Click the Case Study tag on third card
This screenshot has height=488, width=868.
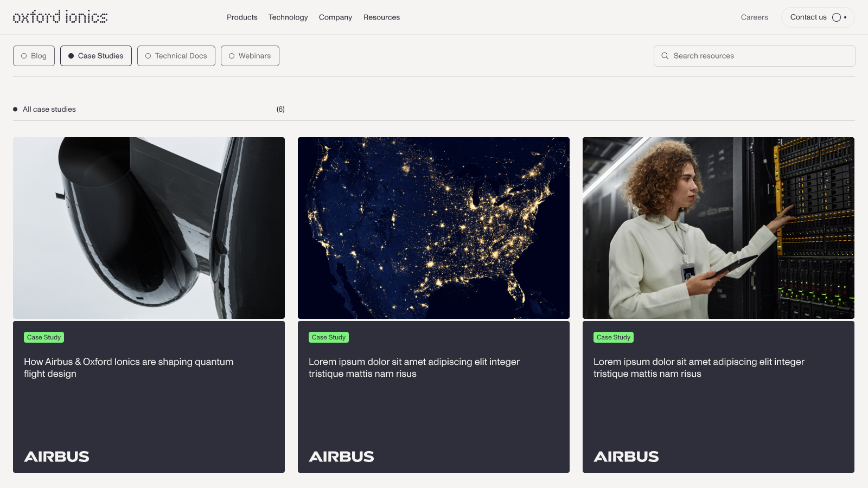(x=613, y=337)
